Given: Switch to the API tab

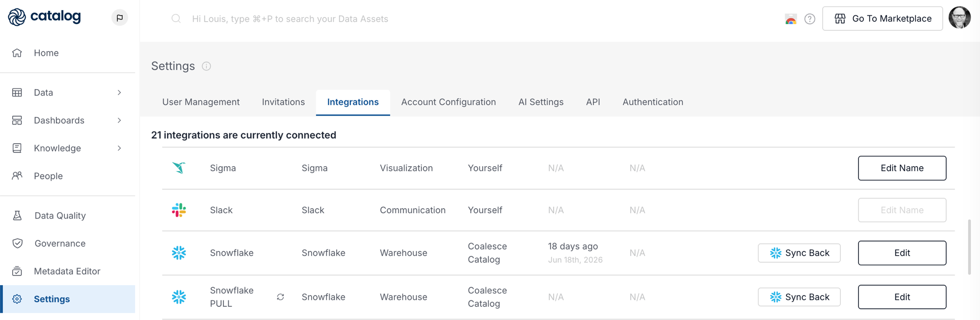Looking at the screenshot, I should point(593,102).
